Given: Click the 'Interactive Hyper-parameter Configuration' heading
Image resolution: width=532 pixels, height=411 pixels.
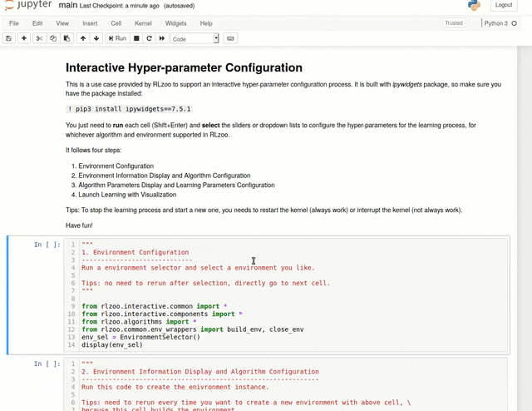Looking at the screenshot, I should pos(184,67).
